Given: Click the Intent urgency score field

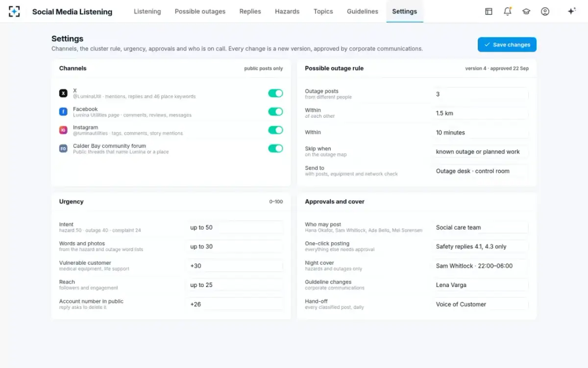Looking at the screenshot, I should pos(235,227).
